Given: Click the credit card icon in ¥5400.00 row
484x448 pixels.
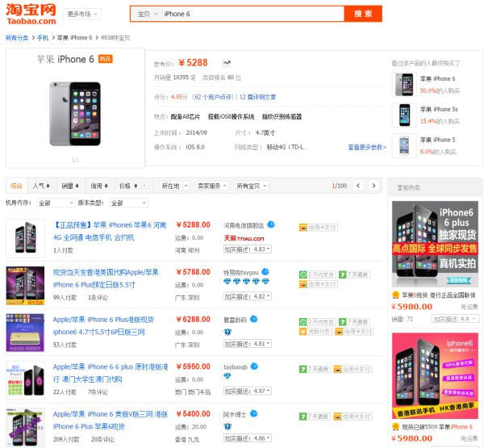Looking at the screenshot, I should coord(338,417).
